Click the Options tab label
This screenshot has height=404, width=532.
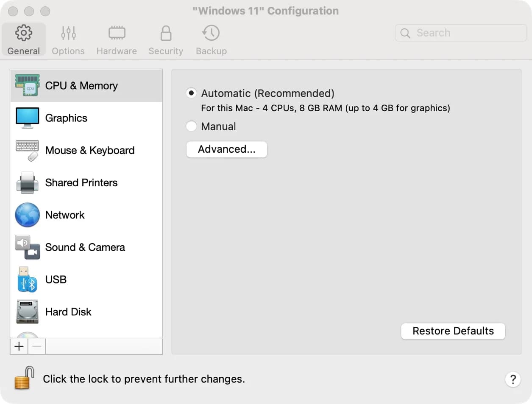coord(68,51)
